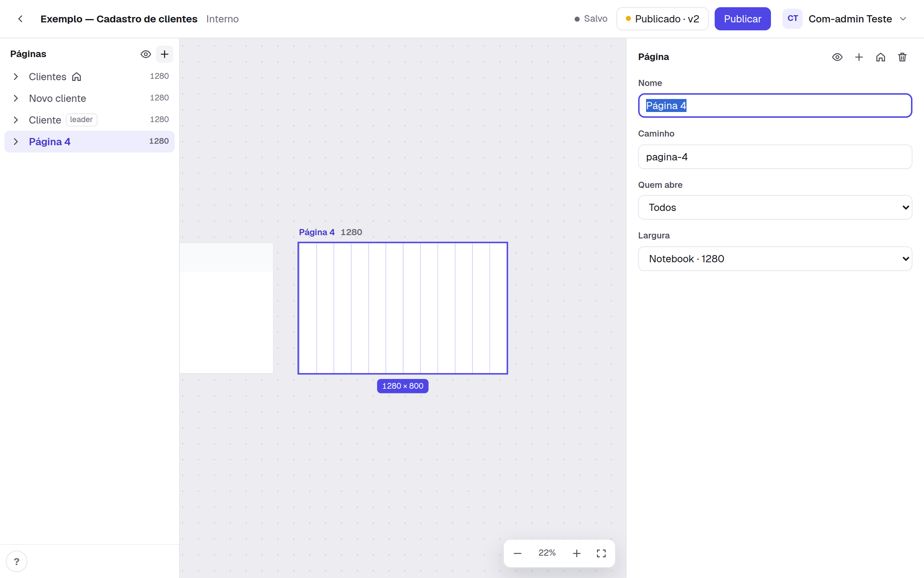Open the help question mark button
This screenshot has height=578, width=924.
tap(16, 561)
